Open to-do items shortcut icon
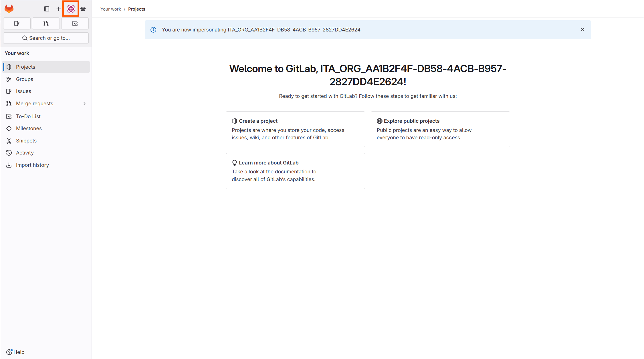 (x=75, y=23)
